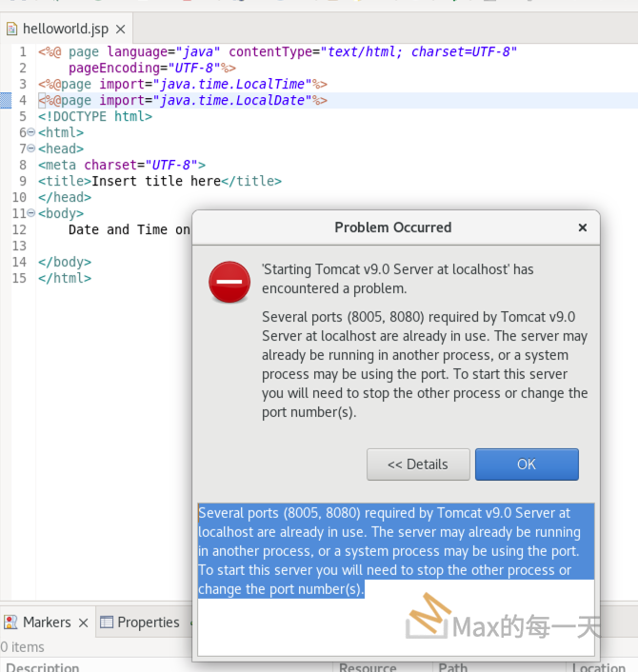Click the marker on line 4 gutter

[6, 100]
